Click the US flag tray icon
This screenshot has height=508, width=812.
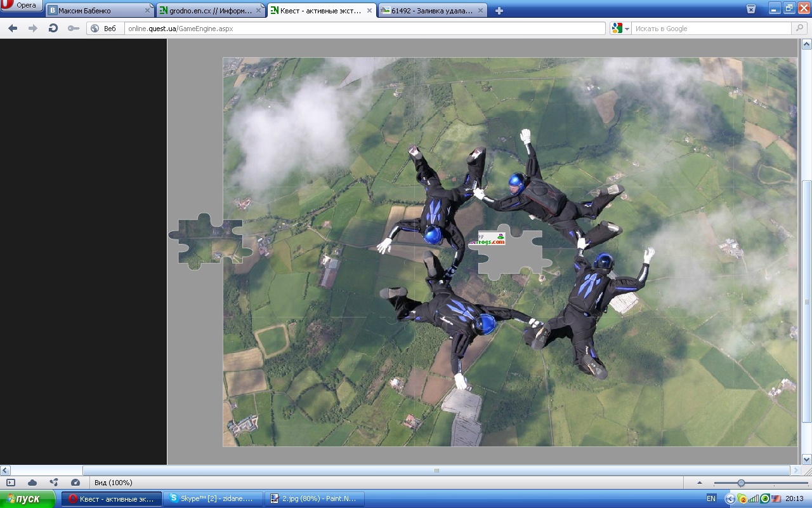pyautogui.click(x=776, y=498)
